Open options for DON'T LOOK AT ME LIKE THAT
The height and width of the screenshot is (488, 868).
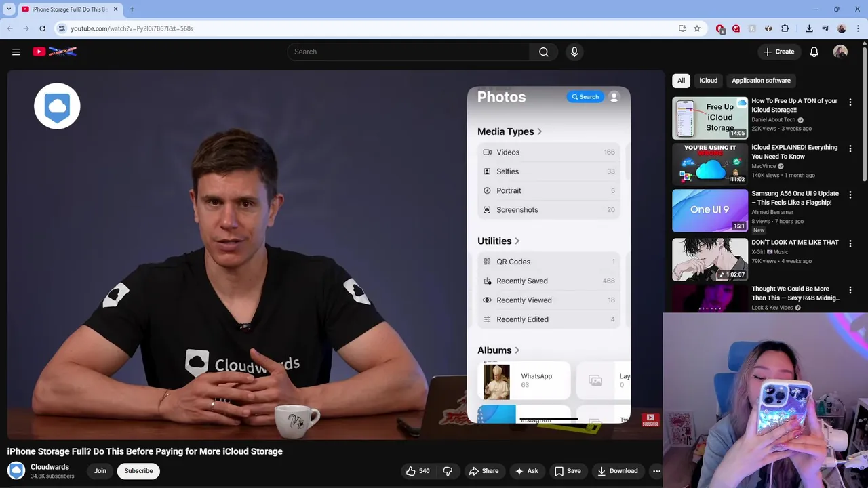(850, 243)
